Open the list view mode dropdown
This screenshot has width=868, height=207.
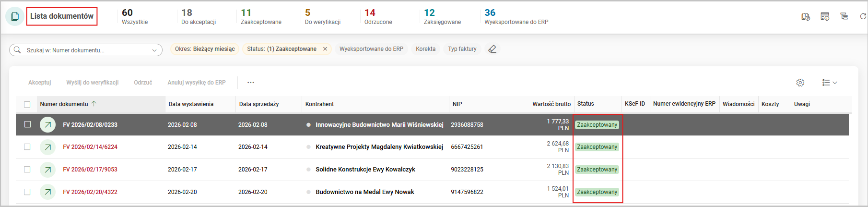[830, 83]
